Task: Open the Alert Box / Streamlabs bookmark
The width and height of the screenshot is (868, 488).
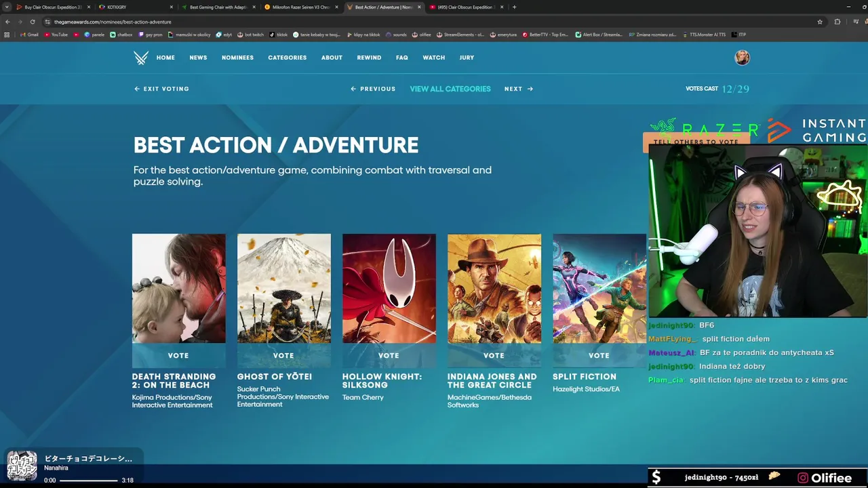Action: coord(599,35)
